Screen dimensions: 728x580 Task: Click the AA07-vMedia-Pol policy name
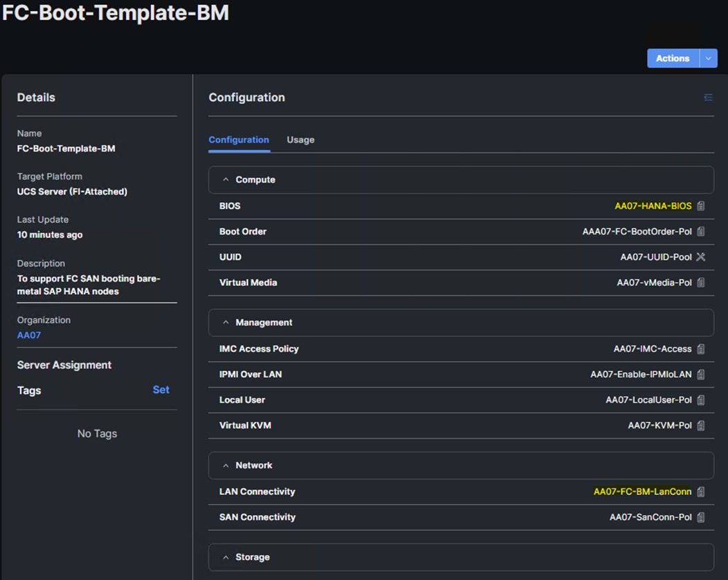[654, 282]
